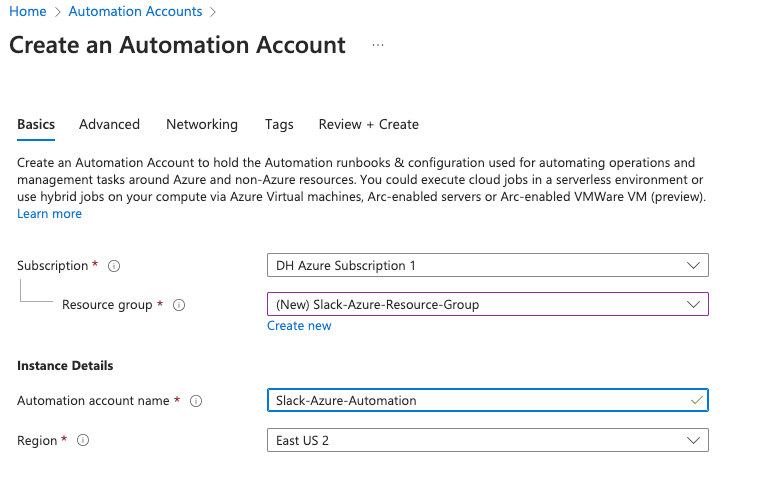The height and width of the screenshot is (498, 782).
Task: Open the Subscription dropdown
Action: point(488,265)
